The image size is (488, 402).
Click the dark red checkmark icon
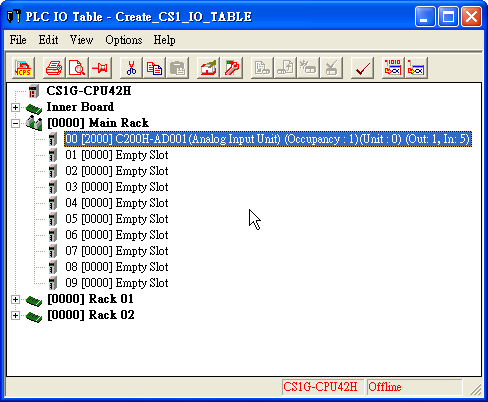click(x=362, y=68)
